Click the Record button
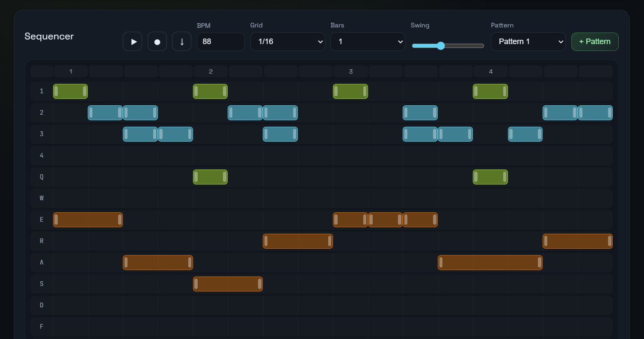Screen dimensions: 644x339 tap(157, 41)
